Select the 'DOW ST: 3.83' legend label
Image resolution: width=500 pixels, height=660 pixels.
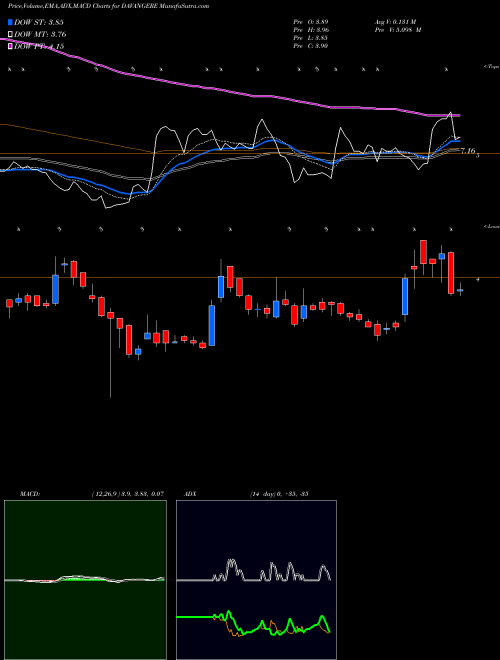(39, 22)
